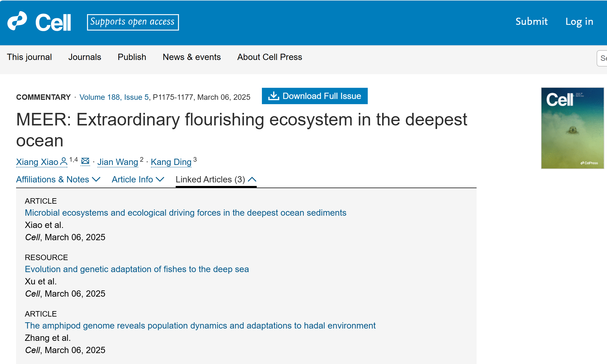Click the Cell issue cover thumbnail
This screenshot has height=364, width=607.
(572, 128)
